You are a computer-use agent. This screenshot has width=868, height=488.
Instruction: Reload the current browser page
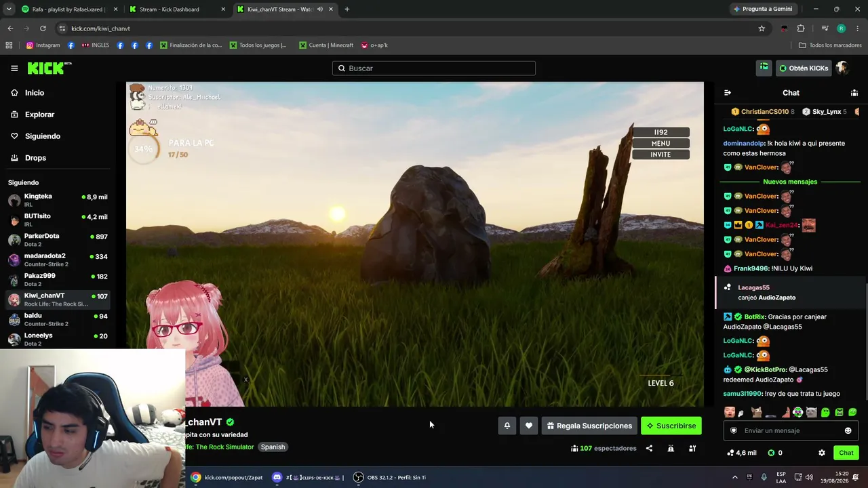click(43, 28)
